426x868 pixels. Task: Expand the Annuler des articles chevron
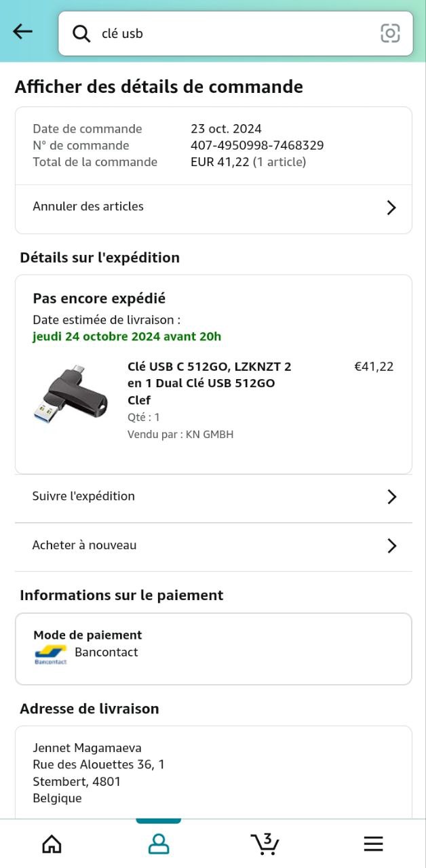coord(391,208)
